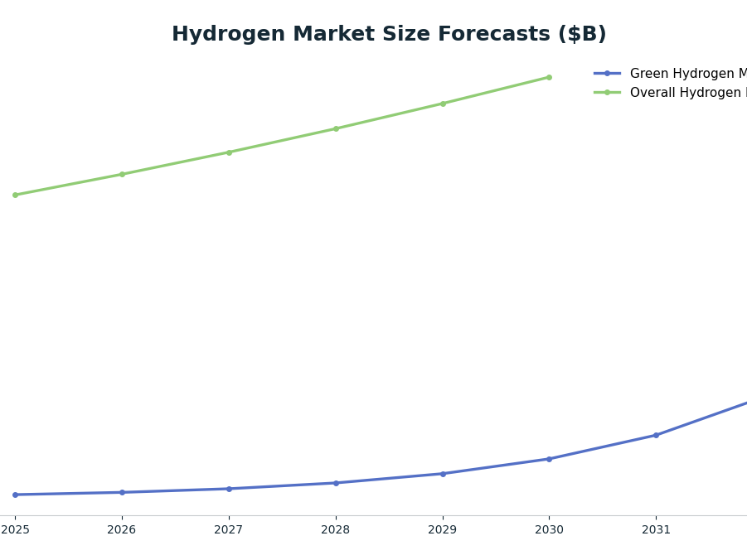Select the 2027 x-axis label
The height and width of the screenshot is (560, 747).
click(229, 529)
